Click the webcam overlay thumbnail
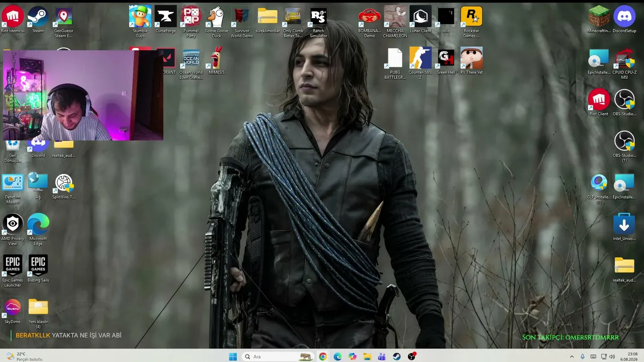The height and width of the screenshot is (362, 644). [x=83, y=95]
